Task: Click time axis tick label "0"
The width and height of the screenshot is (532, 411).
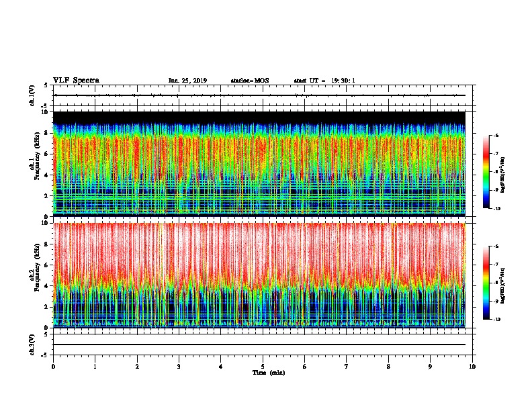Action: (53, 367)
